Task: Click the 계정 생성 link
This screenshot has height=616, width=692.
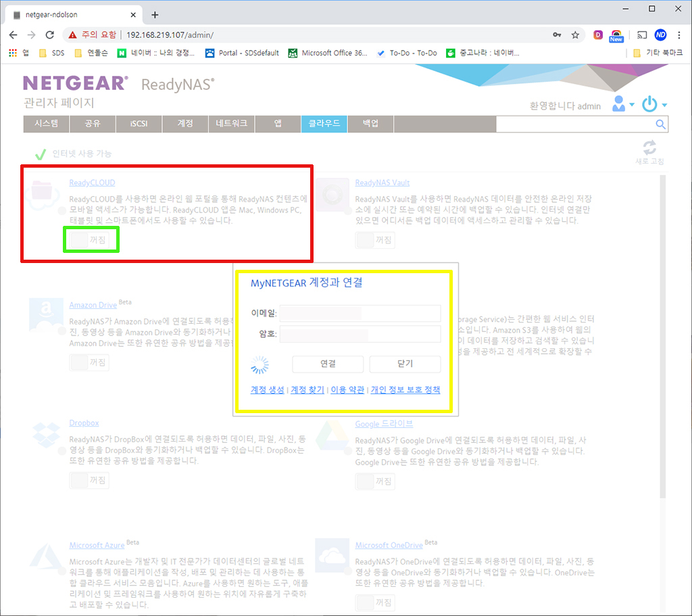Action: [x=268, y=390]
